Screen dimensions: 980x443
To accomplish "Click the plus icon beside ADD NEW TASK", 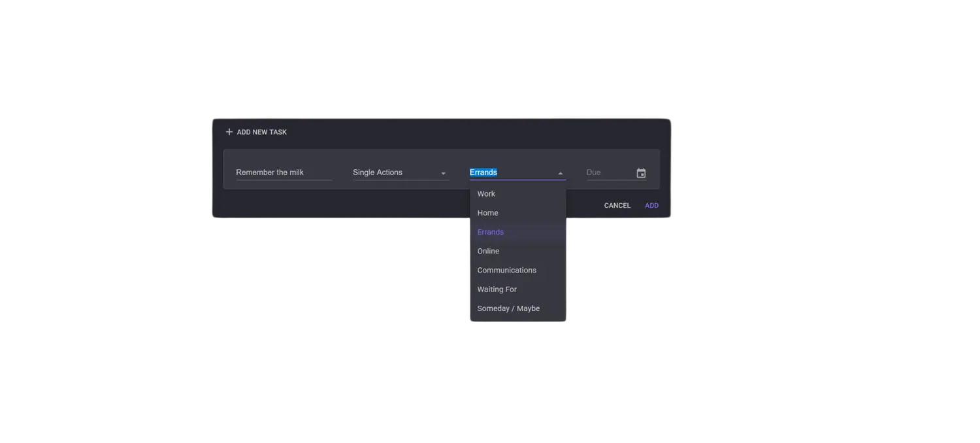I will pyautogui.click(x=229, y=131).
